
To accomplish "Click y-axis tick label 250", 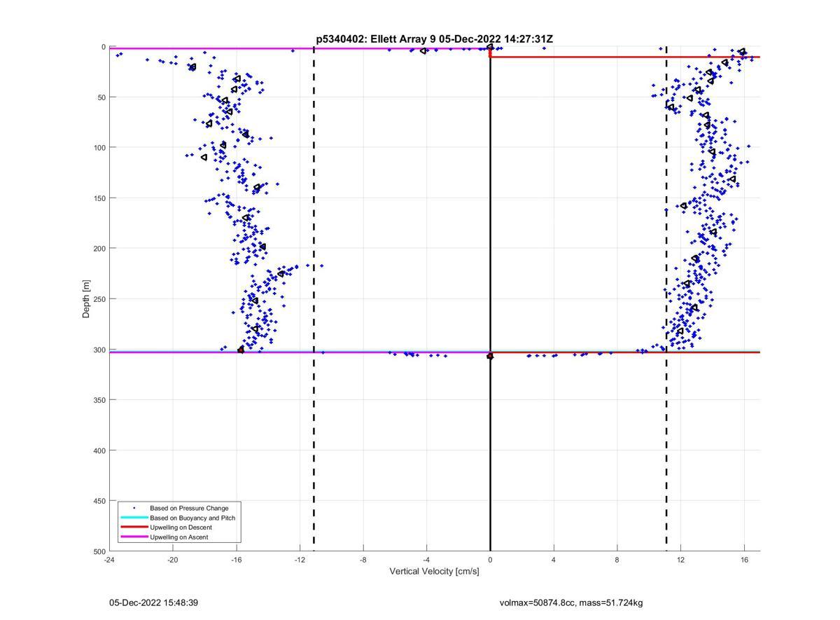I will click(x=99, y=299).
